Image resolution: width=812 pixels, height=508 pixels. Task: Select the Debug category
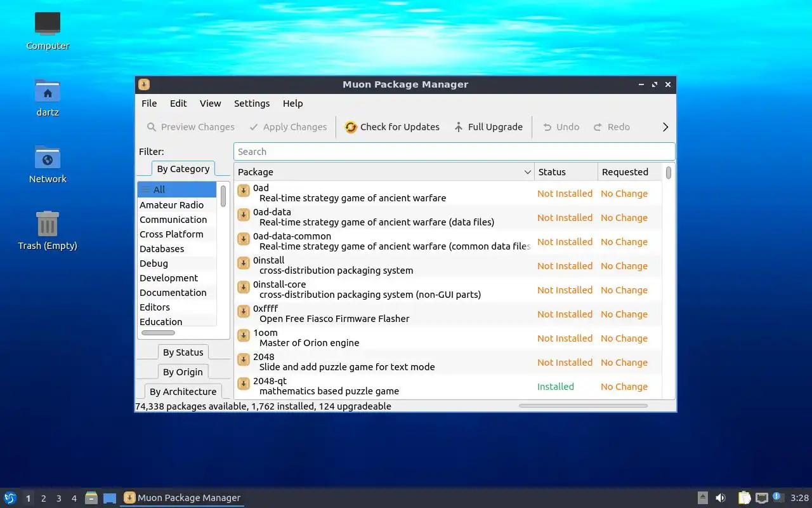point(177,264)
